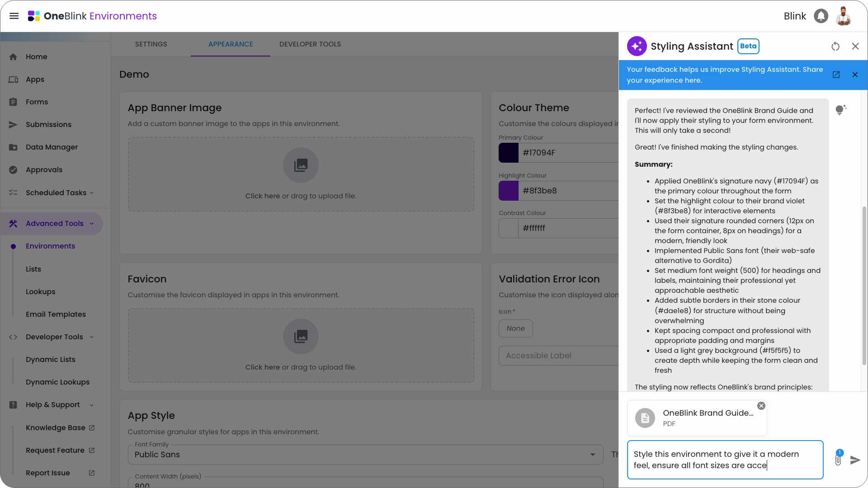Click the Approvals checkmark icon
The image size is (868, 488).
point(13,170)
